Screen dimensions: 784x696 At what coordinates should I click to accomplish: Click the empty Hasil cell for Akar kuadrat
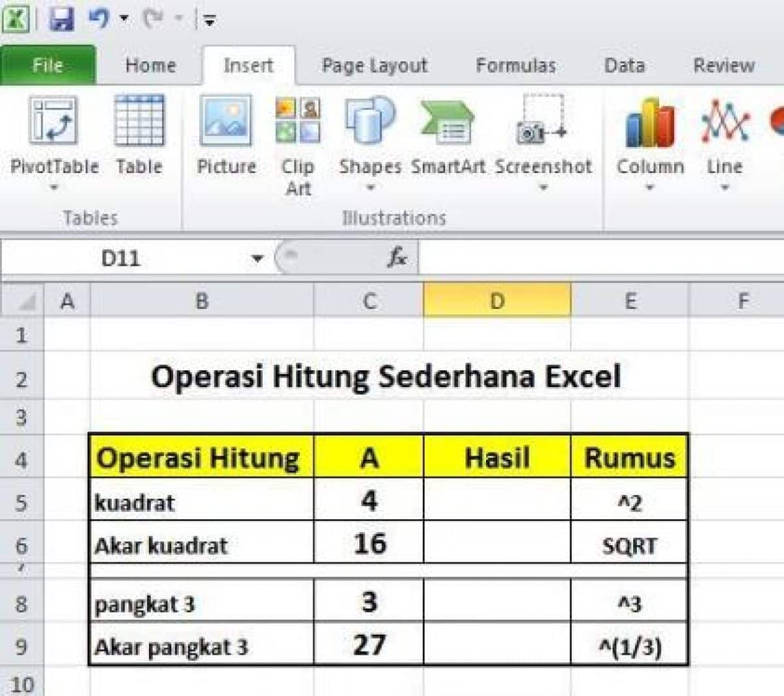click(497, 543)
